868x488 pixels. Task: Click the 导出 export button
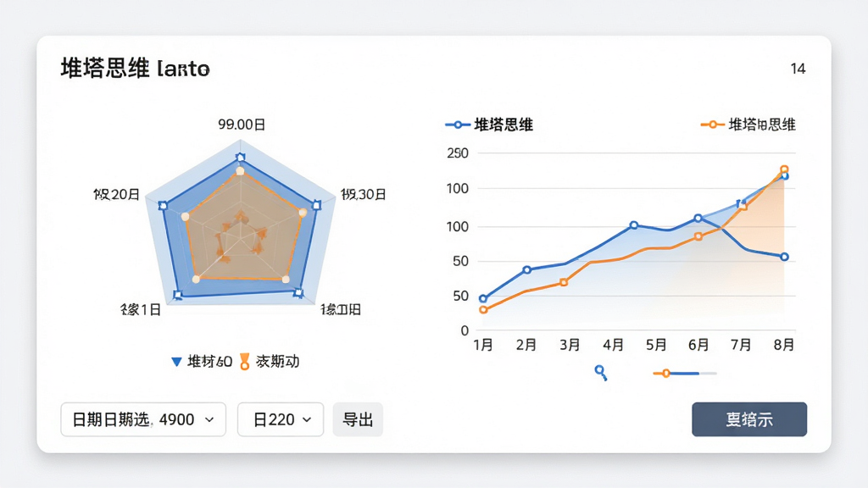(358, 419)
